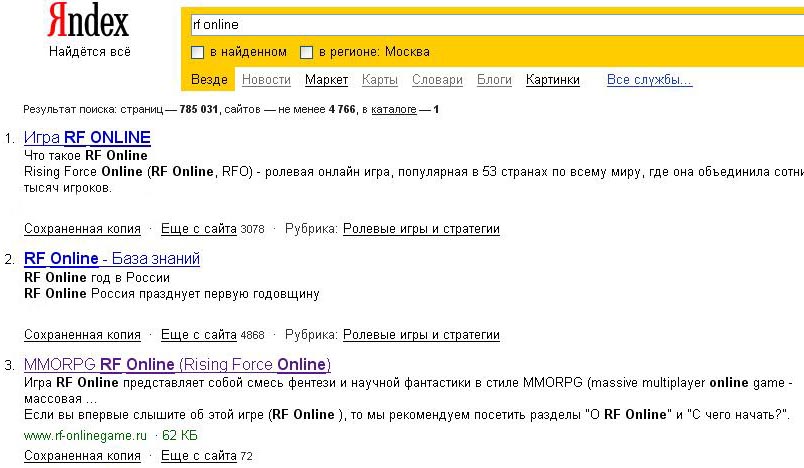Focus the search field containing 'rf online'

click(496, 25)
